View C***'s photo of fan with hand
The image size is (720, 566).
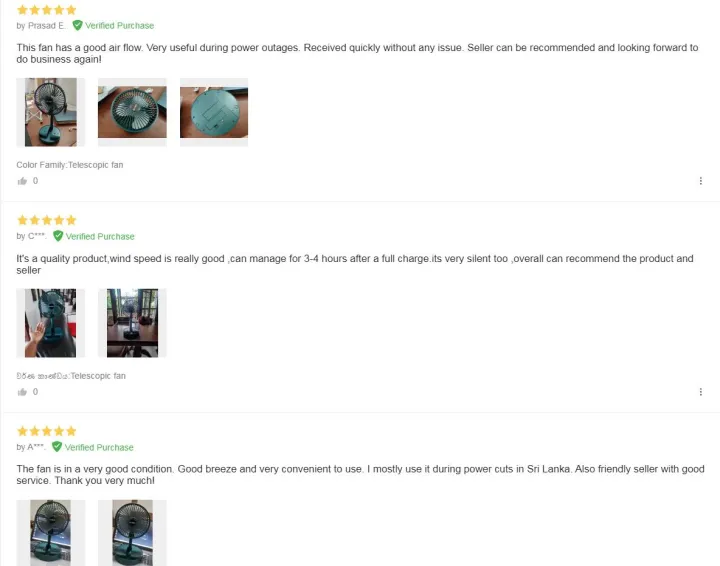tap(51, 323)
